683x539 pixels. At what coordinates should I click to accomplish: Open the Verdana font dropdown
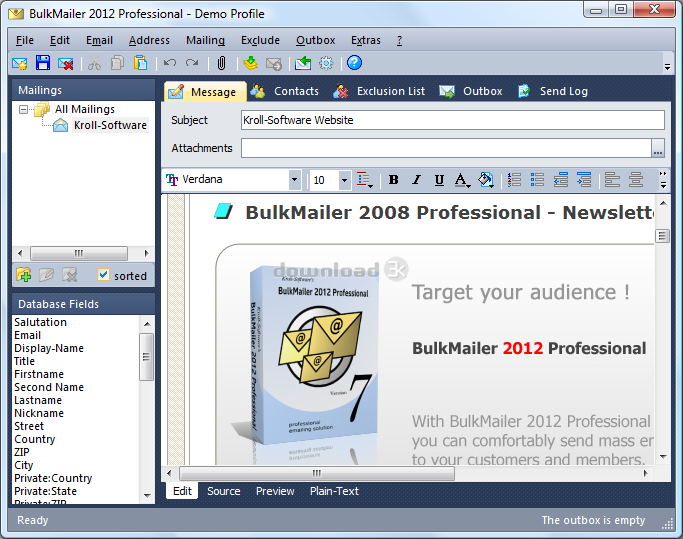point(295,180)
